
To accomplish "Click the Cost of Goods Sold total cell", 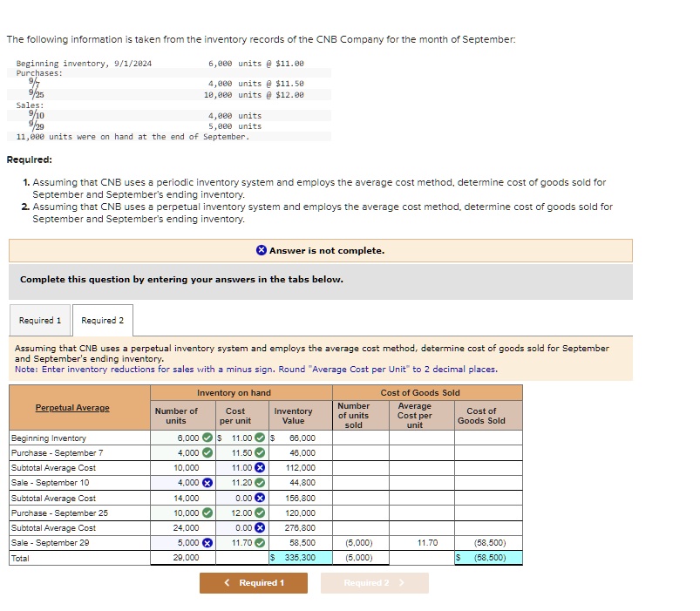I will 488,558.
